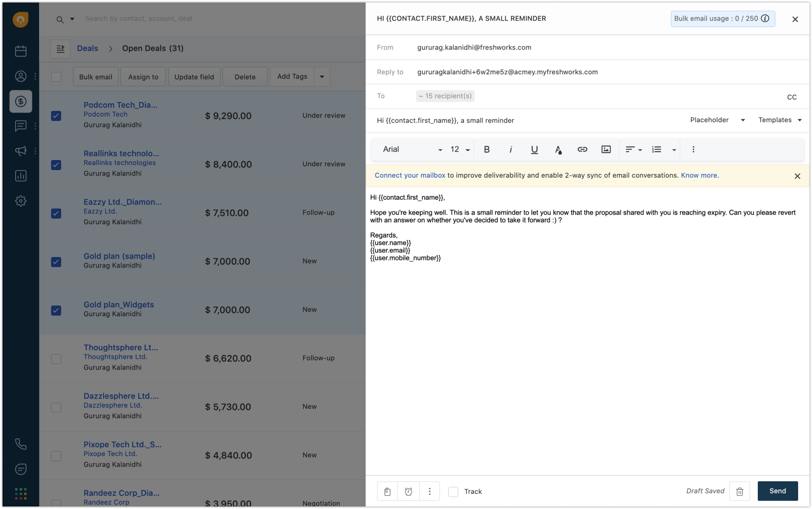This screenshot has height=509, width=812.
Task: Schedule the email with the clock icon
Action: [408, 491]
